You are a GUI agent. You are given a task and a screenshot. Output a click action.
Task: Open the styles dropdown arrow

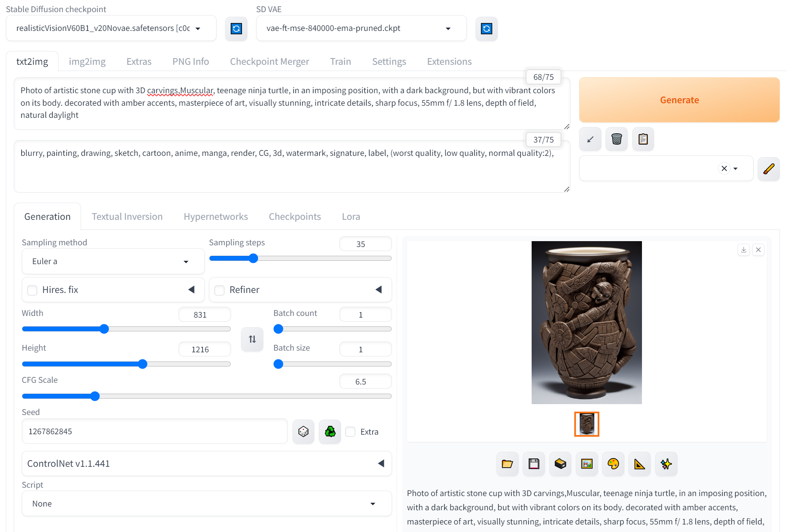pyautogui.click(x=736, y=169)
